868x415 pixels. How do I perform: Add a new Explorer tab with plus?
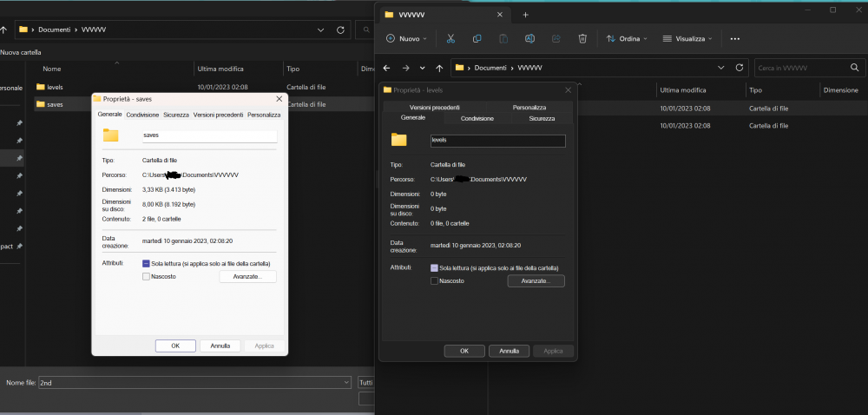[525, 14]
